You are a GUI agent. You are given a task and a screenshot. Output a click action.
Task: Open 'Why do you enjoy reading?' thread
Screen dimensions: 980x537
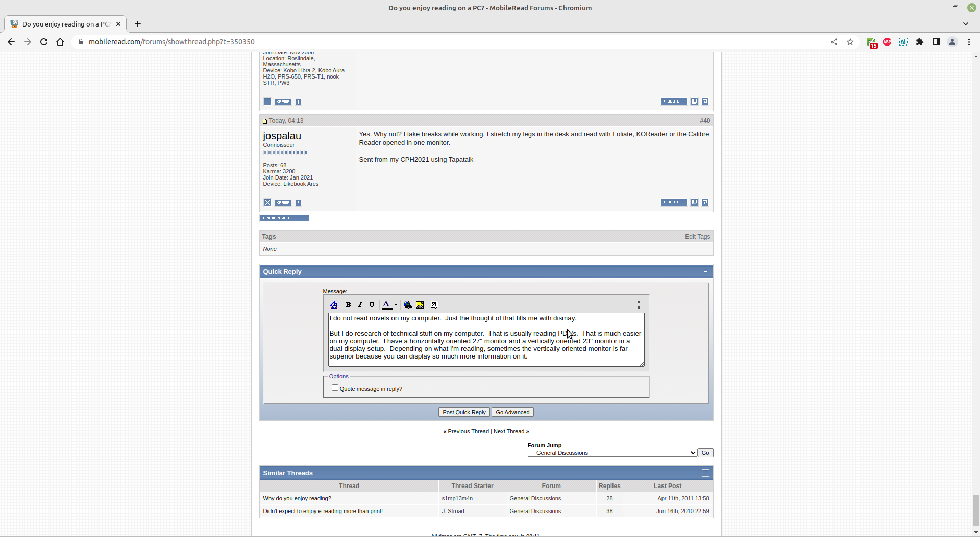pyautogui.click(x=297, y=498)
